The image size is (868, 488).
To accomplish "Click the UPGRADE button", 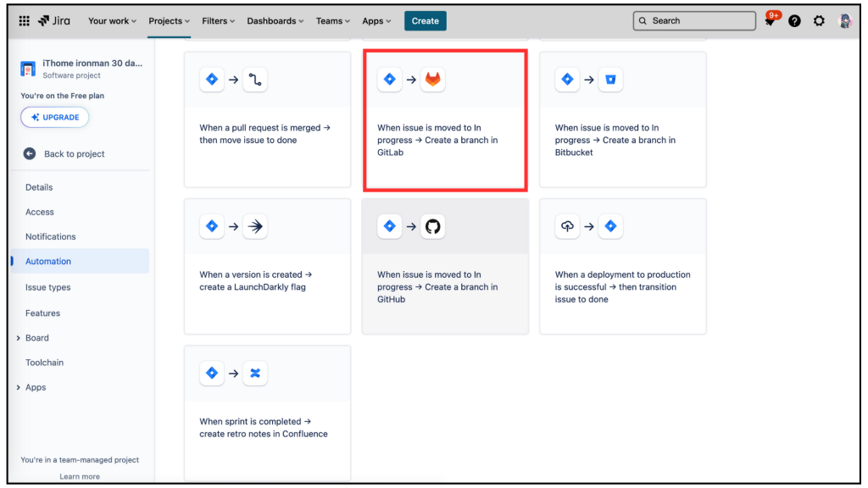I will pos(55,117).
